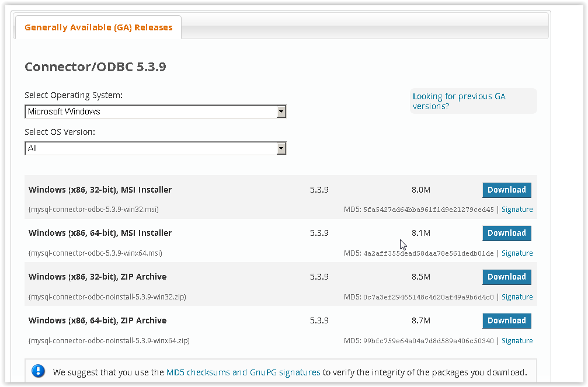588x387 pixels.
Task: Open Signature link for winx64 MSI installer
Action: tap(517, 253)
